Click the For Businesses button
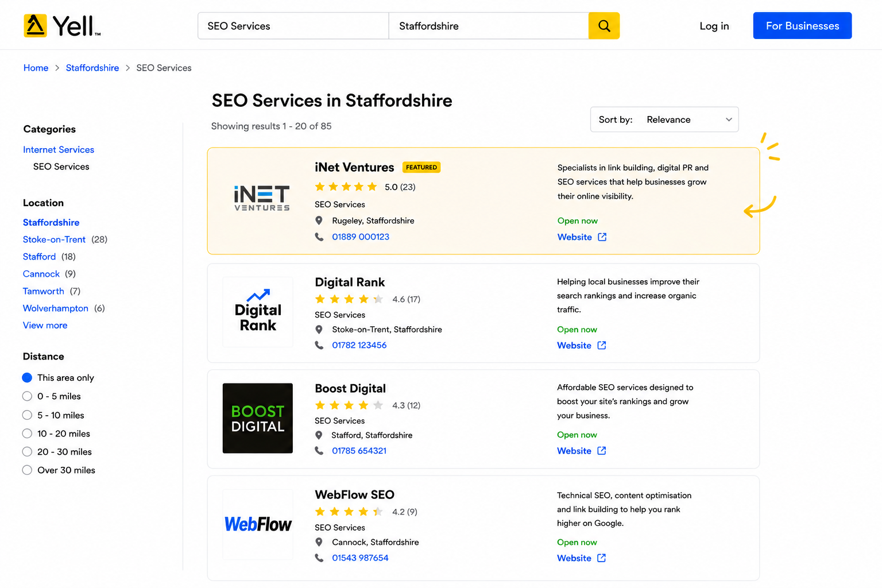882x588 pixels. pos(802,26)
